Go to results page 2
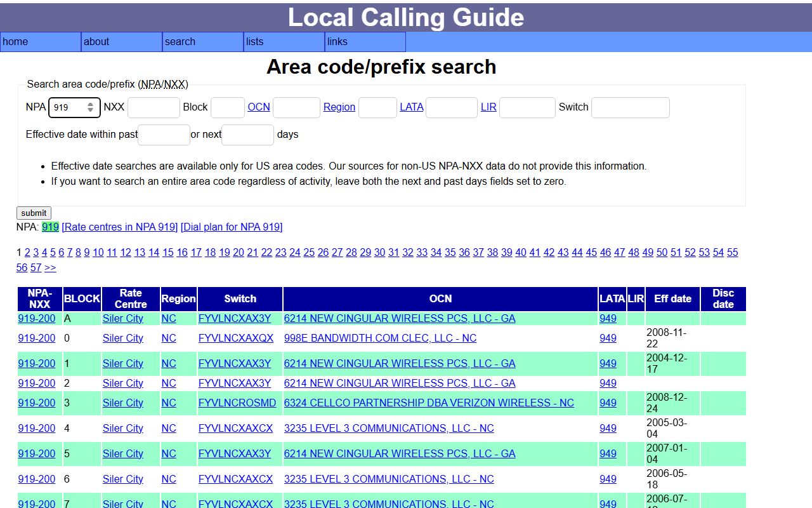The height and width of the screenshot is (508, 812). pos(27,253)
